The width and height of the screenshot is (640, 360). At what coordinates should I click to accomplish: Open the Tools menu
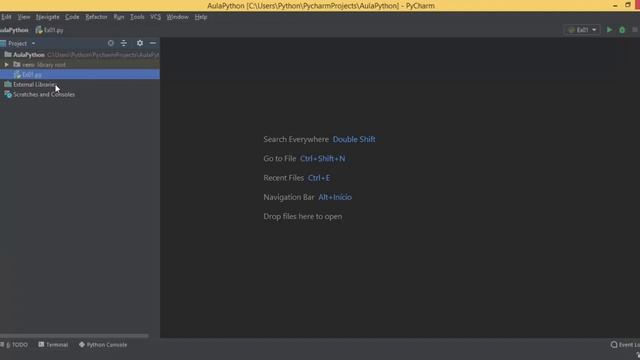coord(137,17)
